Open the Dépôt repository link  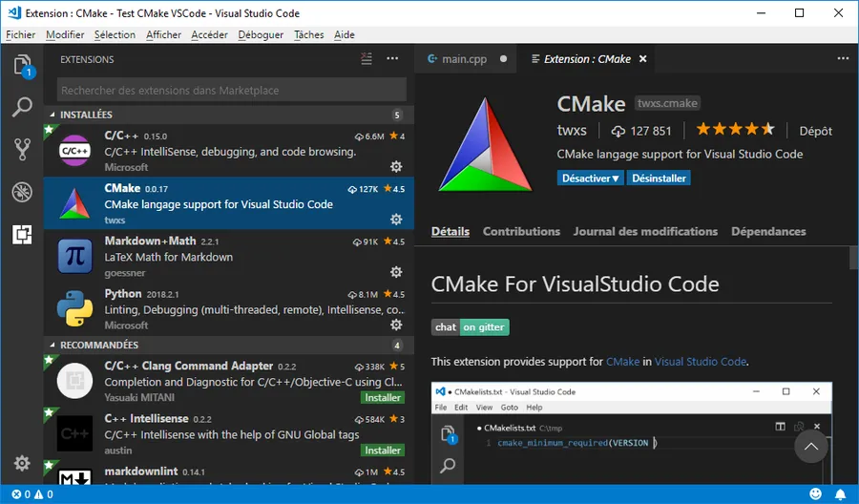(815, 131)
